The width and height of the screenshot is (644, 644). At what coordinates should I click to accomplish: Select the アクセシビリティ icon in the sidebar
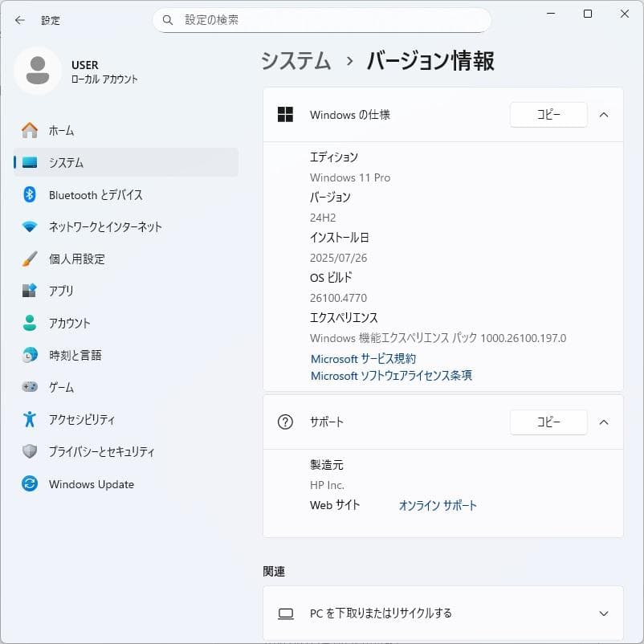[x=28, y=419]
